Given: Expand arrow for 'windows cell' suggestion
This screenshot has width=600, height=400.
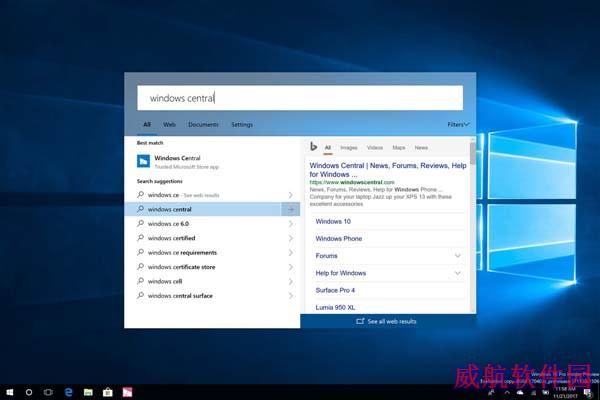Looking at the screenshot, I should click(291, 281).
